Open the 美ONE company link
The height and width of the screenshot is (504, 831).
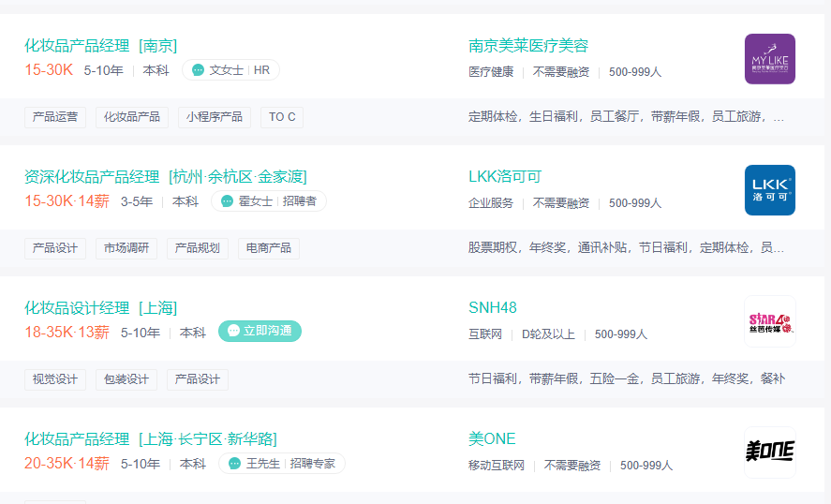492,439
